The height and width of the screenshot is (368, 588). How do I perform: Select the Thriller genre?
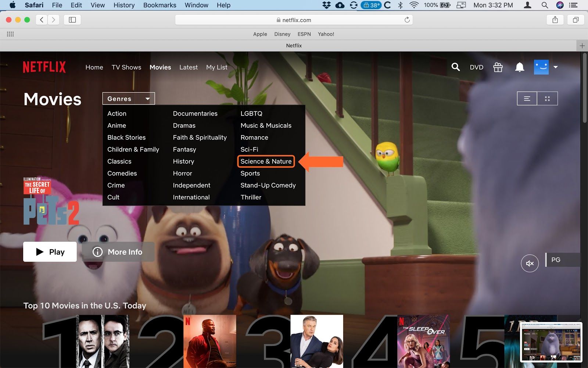251,197
